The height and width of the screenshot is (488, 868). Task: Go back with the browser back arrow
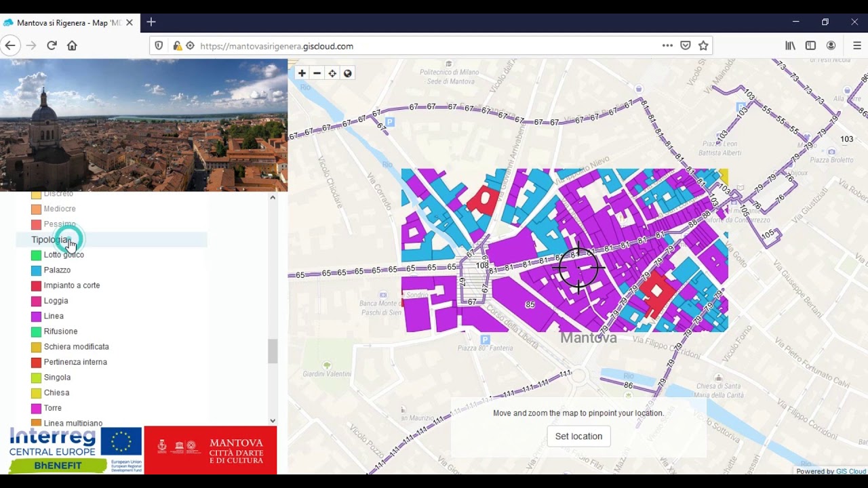click(9, 45)
